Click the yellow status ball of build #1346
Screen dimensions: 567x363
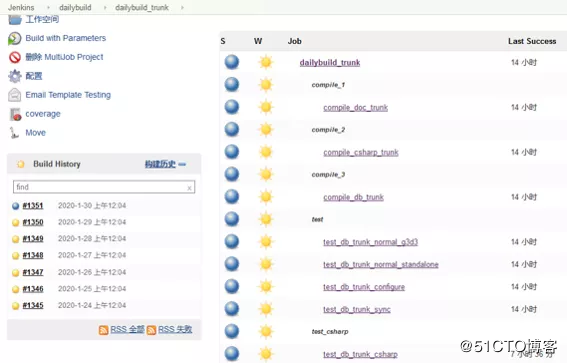pos(16,289)
